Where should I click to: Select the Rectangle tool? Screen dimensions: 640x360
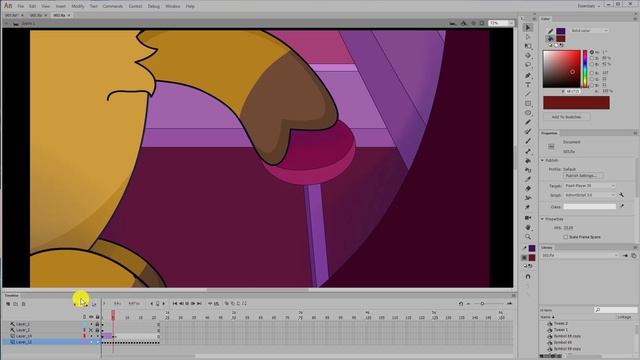click(x=528, y=104)
